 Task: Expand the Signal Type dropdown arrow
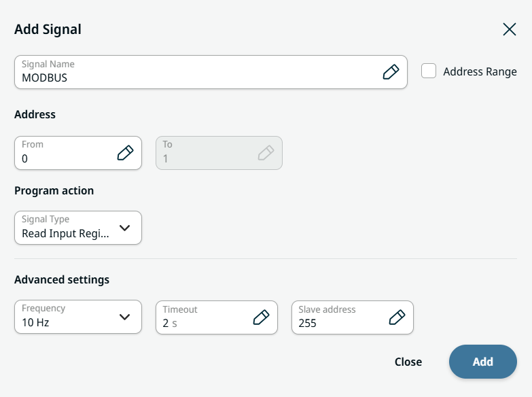[x=124, y=228]
